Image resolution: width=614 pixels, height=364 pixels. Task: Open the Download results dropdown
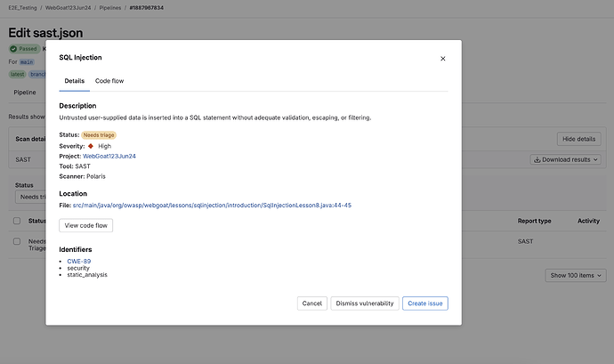coord(565,159)
